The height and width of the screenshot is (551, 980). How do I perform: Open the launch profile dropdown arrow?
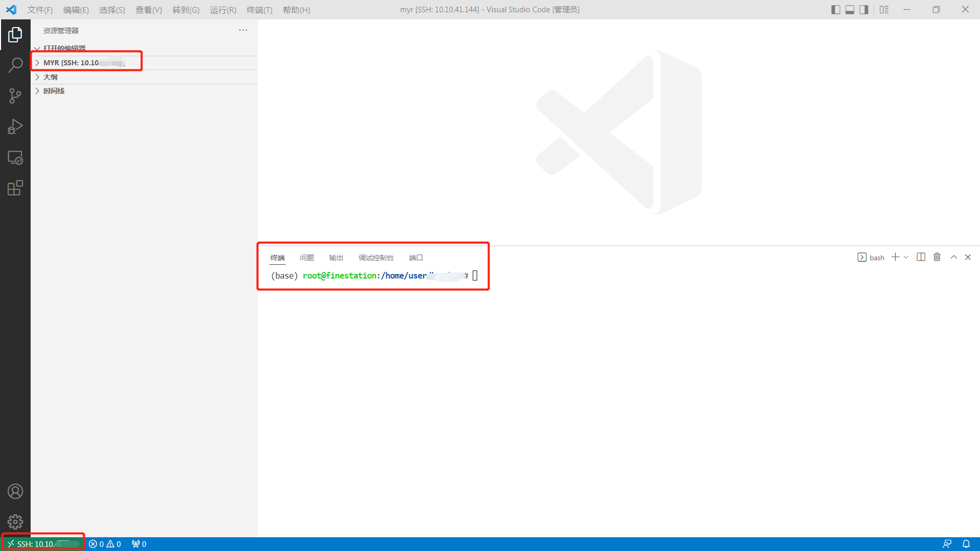[x=906, y=257]
